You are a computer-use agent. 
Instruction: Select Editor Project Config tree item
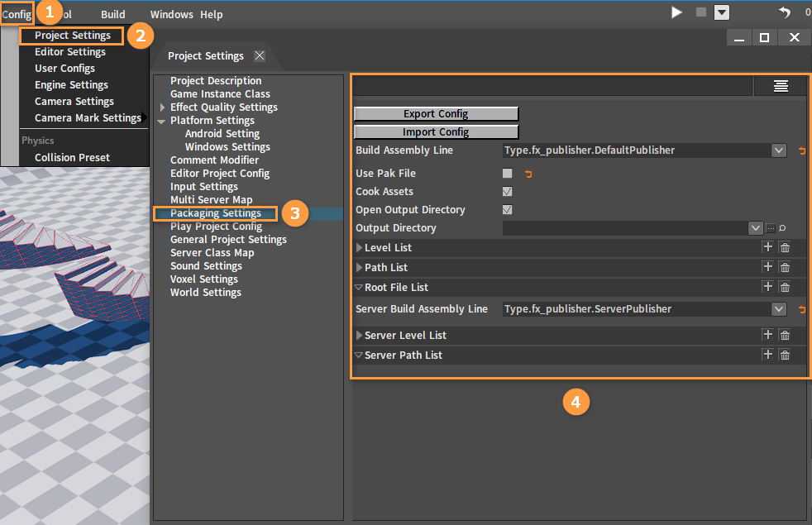point(220,174)
